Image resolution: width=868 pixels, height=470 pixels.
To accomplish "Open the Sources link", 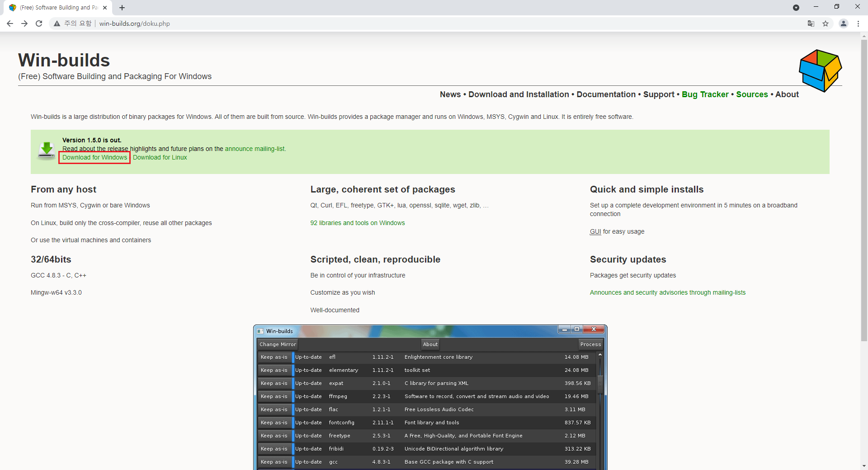I will click(752, 94).
